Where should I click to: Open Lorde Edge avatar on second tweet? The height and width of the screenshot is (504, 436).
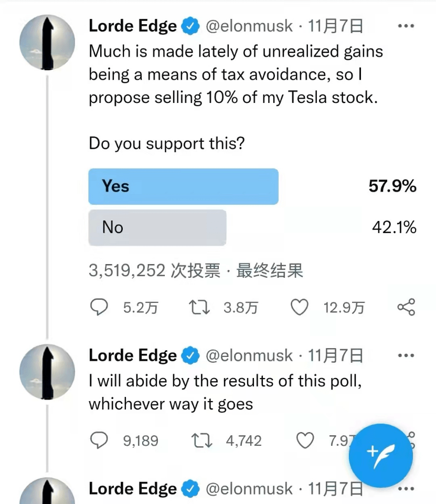[x=47, y=372]
